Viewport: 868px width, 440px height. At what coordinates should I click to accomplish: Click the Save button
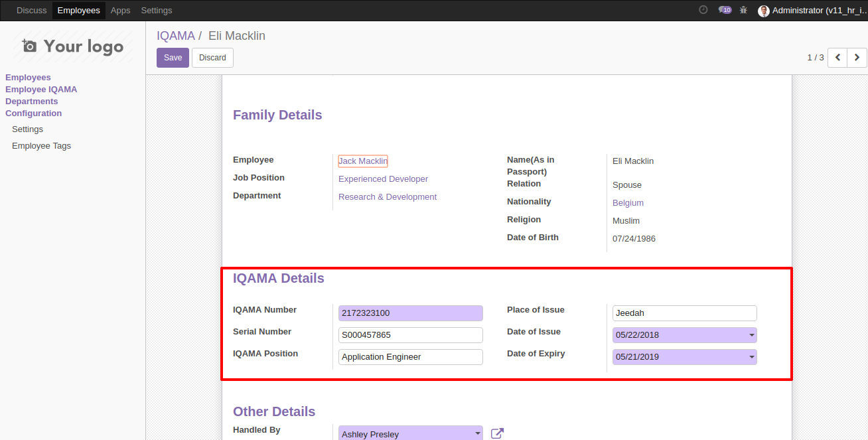point(173,58)
